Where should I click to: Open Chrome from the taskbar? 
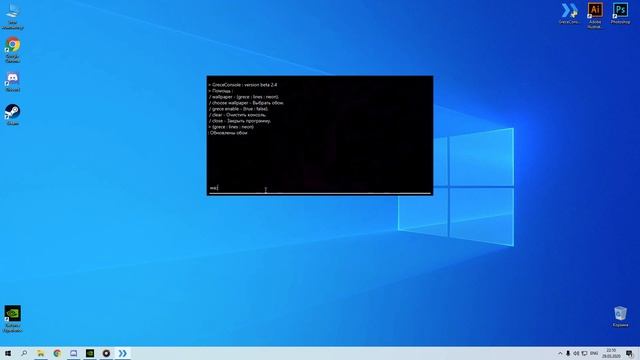click(57, 353)
